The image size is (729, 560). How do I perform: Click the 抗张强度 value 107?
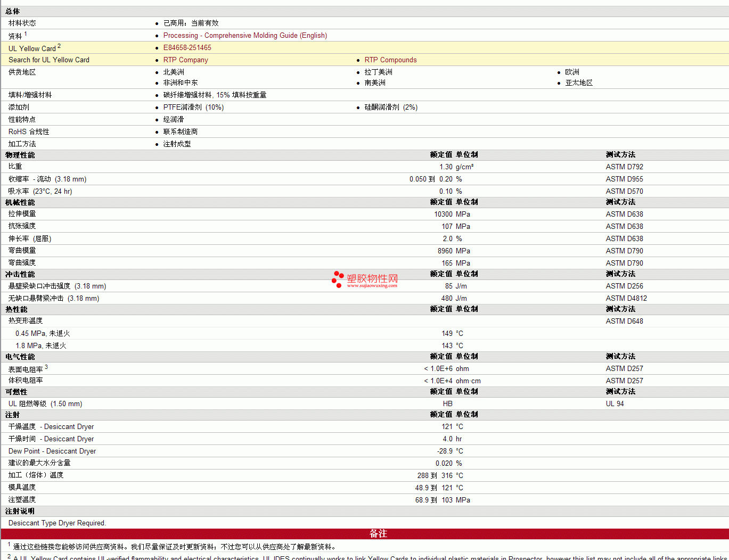tap(447, 226)
